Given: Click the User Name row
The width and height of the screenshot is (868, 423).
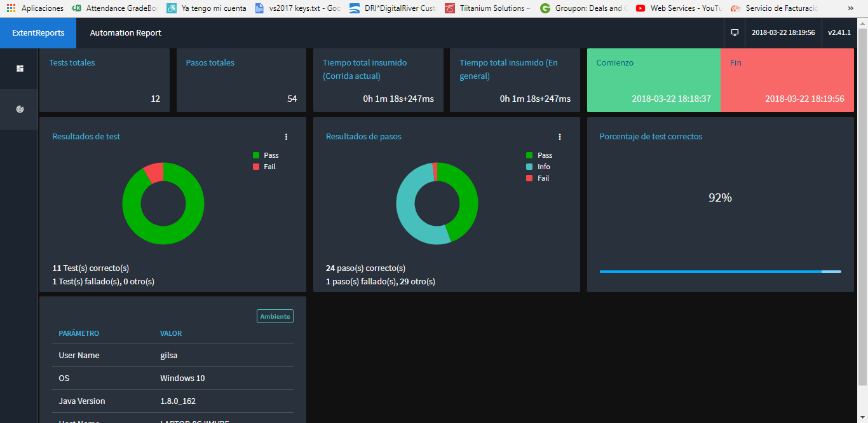Looking at the screenshot, I should (173, 356).
